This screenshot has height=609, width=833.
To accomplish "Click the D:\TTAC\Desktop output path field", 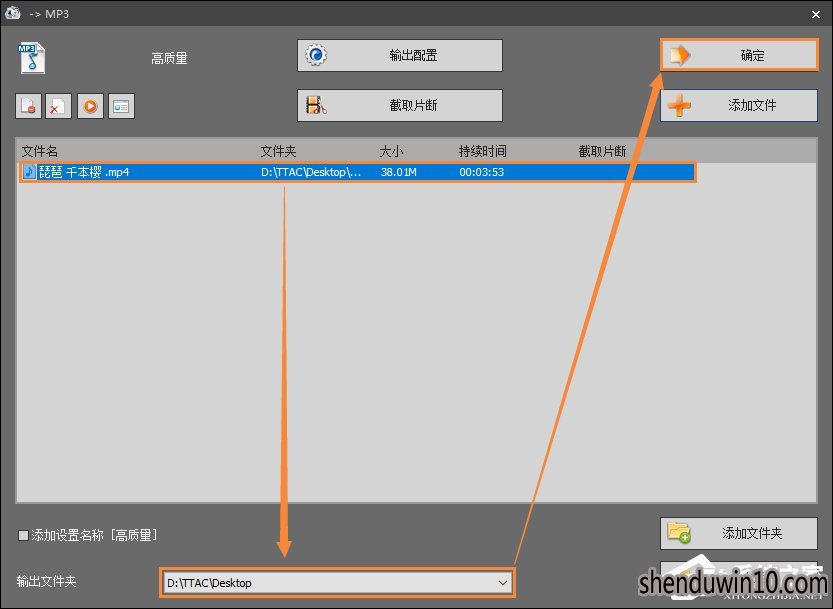I will pyautogui.click(x=337, y=583).
